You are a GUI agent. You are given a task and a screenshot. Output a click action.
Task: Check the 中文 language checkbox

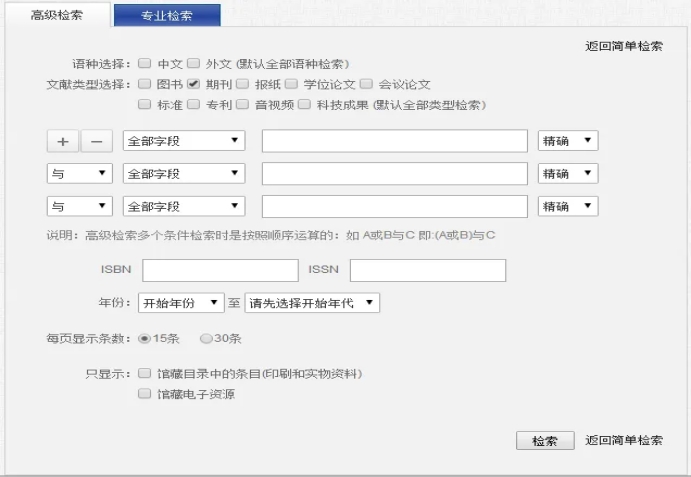(145, 63)
